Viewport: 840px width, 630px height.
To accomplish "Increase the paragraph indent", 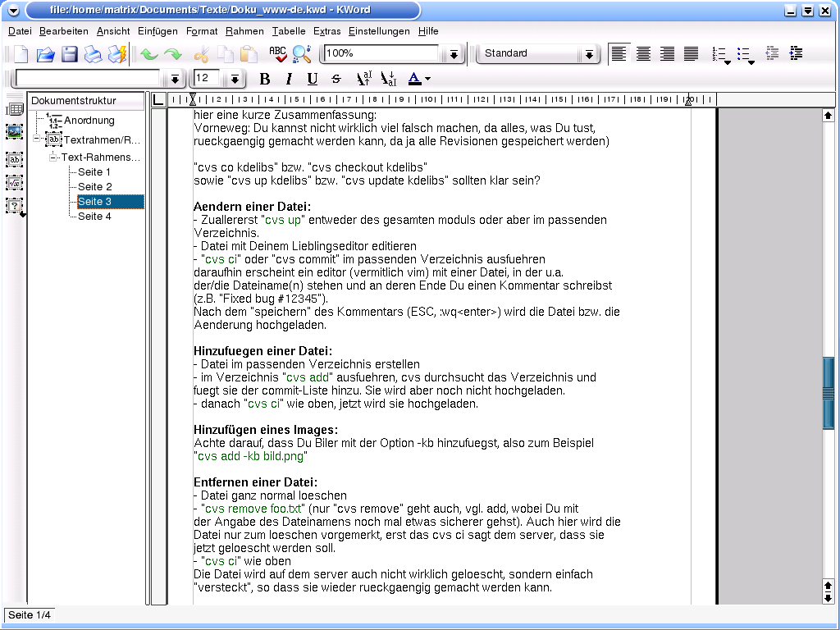I will [x=795, y=53].
